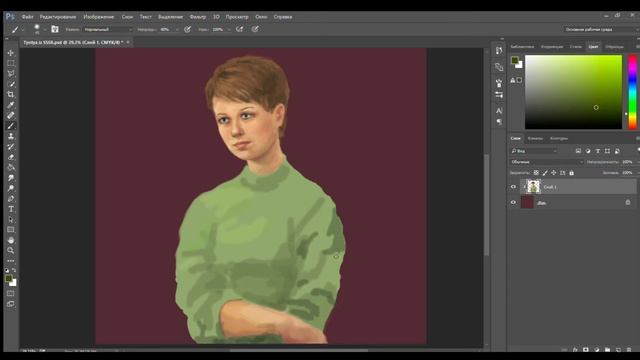Toggle pressure for opacity in the options bar
Image resolution: width=640 pixels, height=360 pixels.
[x=187, y=29]
